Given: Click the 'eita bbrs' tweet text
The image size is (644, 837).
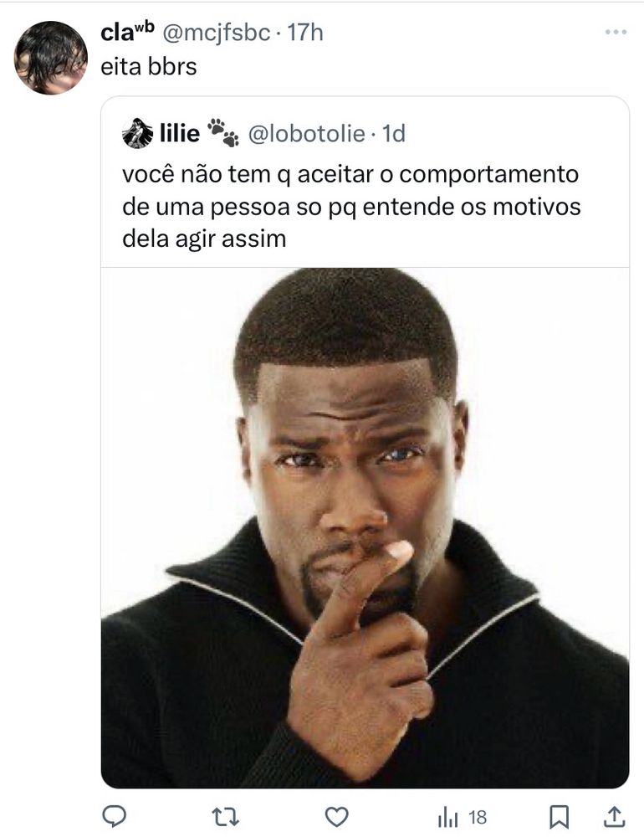Looking at the screenshot, I should (149, 67).
